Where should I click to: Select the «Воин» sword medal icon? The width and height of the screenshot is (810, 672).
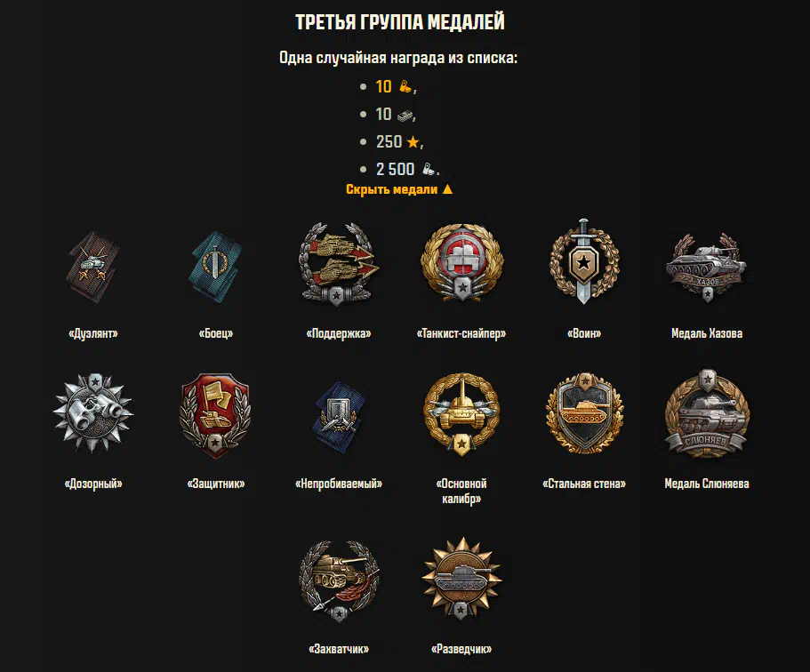pos(584,261)
